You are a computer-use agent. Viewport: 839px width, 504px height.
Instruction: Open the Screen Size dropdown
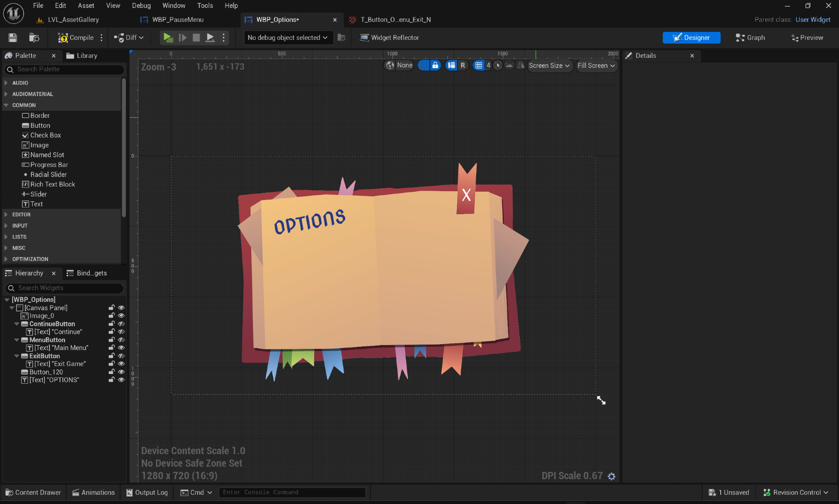(549, 65)
